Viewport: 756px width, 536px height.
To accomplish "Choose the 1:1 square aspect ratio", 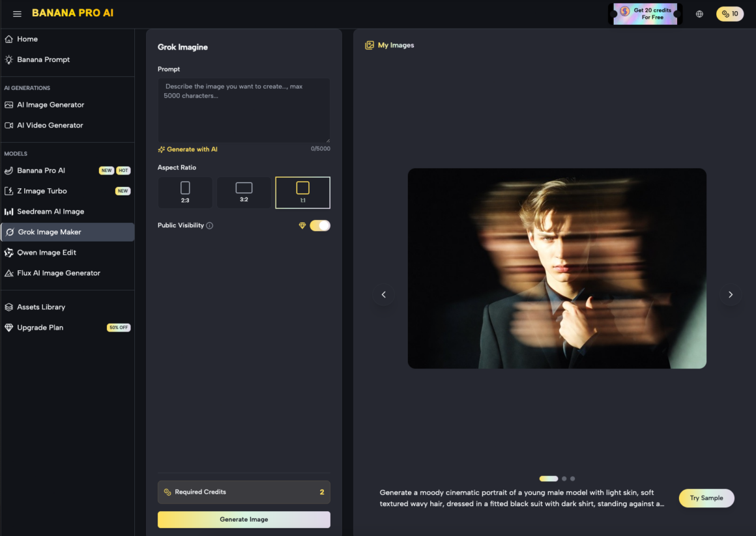I will tap(302, 193).
